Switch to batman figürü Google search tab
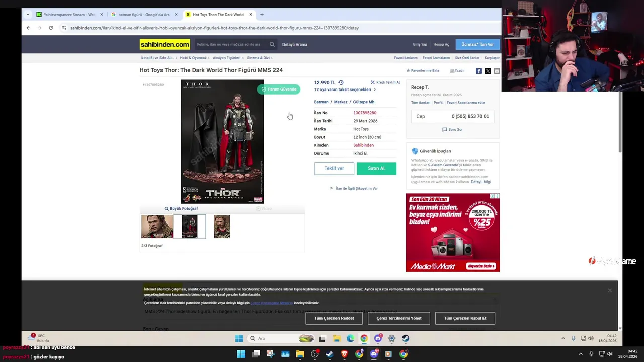This screenshot has height=362, width=644. pos(144,14)
